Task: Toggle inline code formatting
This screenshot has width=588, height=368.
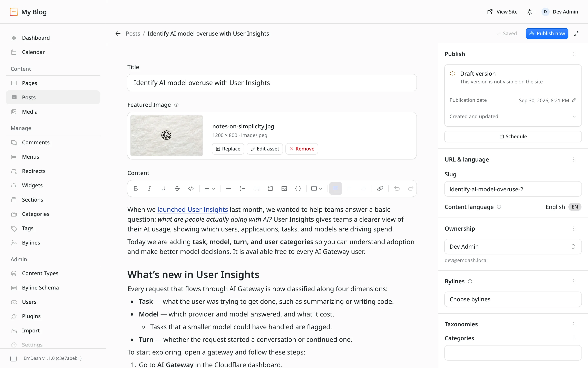Action: pyautogui.click(x=191, y=188)
